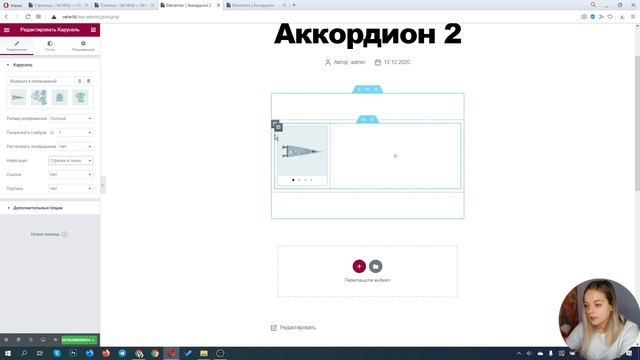Switch to the Style tab
This screenshot has width=640, height=360.
tap(50, 46)
